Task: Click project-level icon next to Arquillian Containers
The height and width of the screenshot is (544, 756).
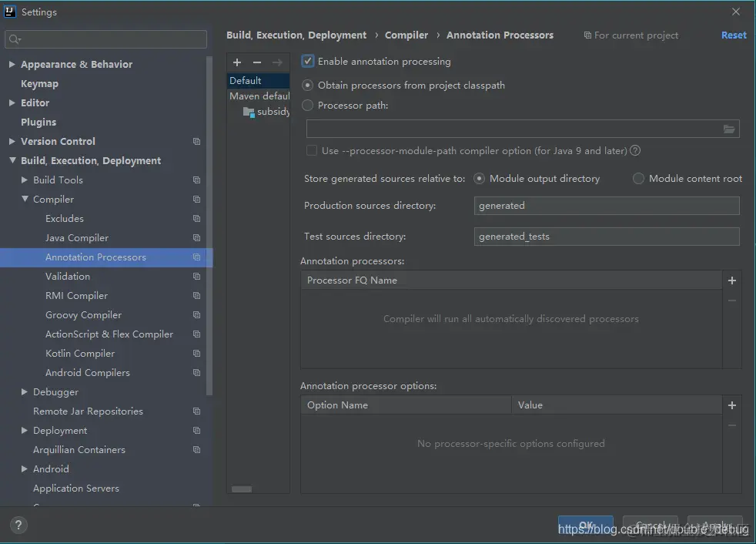Action: coord(197,450)
